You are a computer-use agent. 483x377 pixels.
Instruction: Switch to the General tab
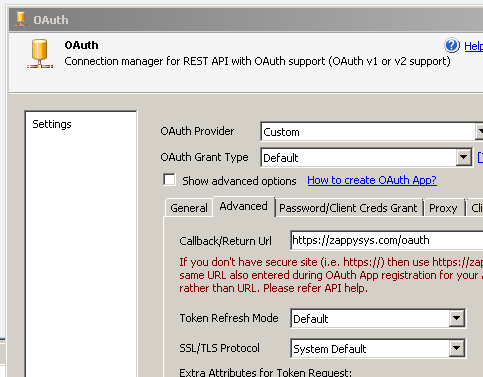click(189, 208)
